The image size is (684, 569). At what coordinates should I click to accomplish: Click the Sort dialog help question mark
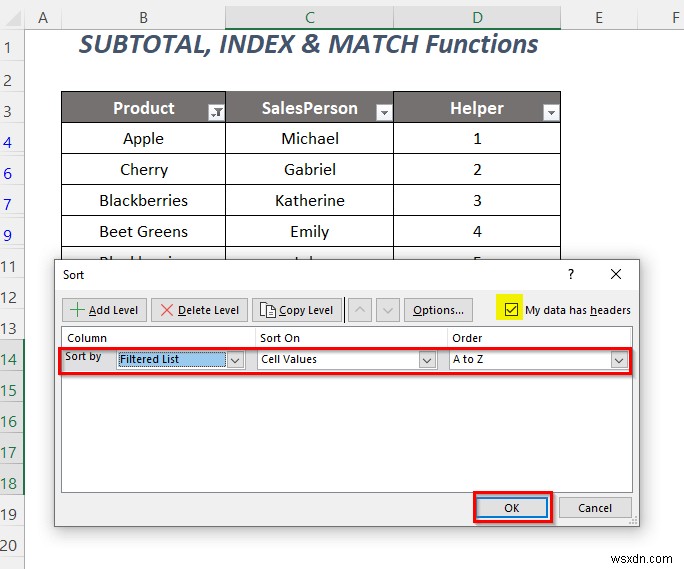571,274
